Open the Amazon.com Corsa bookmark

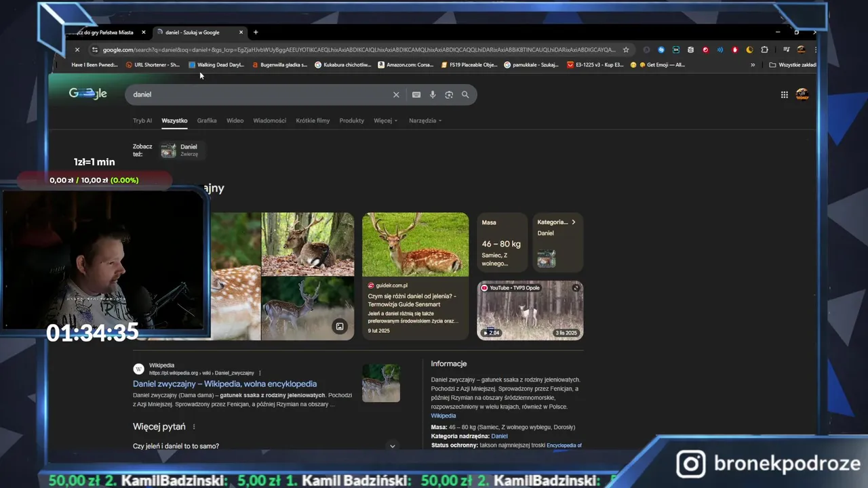tap(406, 65)
